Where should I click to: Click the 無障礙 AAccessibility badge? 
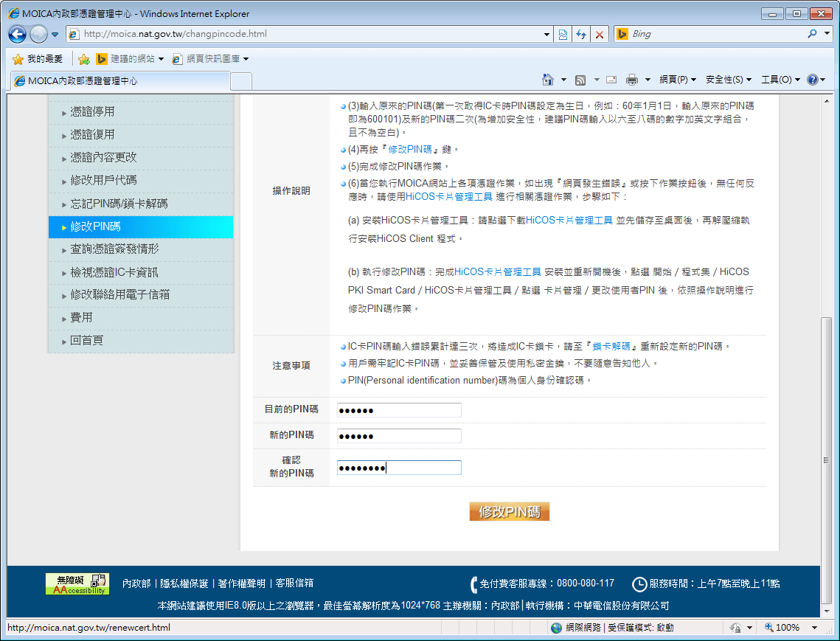pyautogui.click(x=77, y=585)
